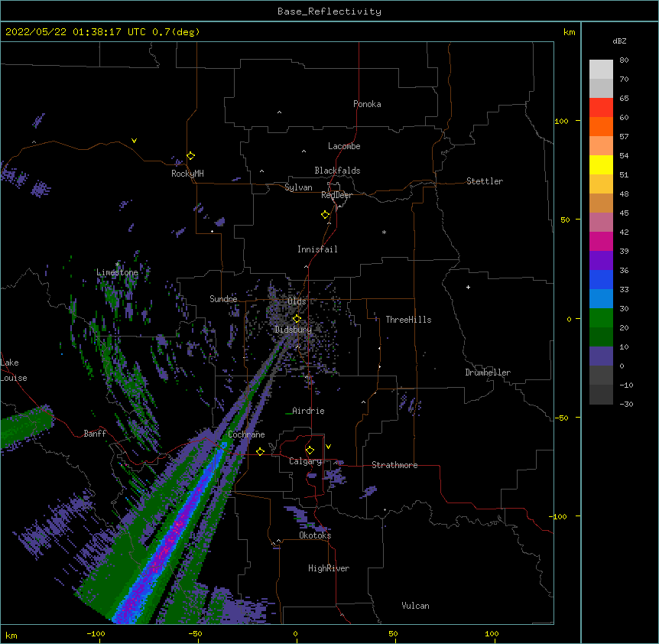Click the Stettler city label

tap(485, 181)
